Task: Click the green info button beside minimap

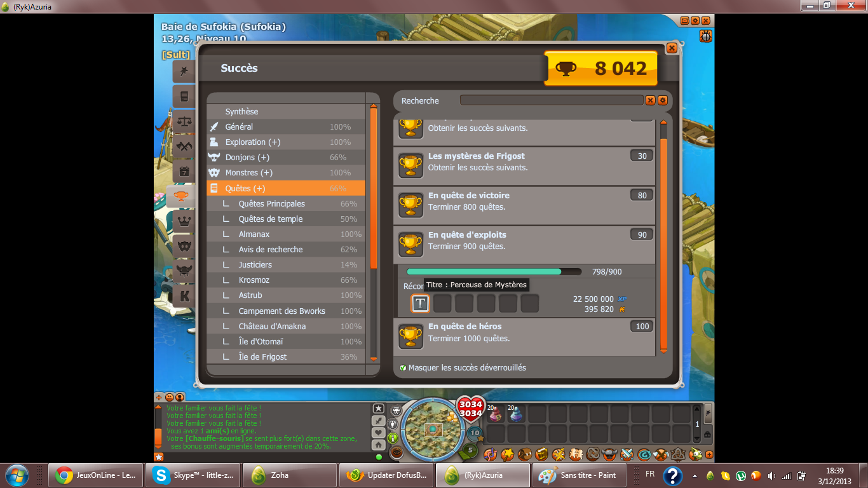Action: 393,438
